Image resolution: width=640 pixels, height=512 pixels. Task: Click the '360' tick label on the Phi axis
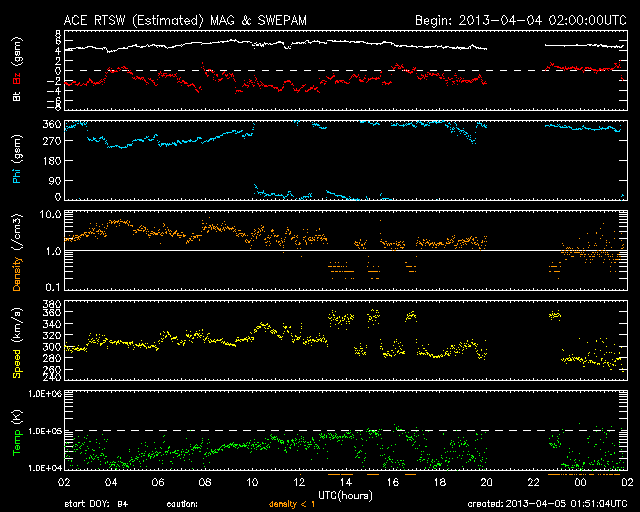coord(52,125)
